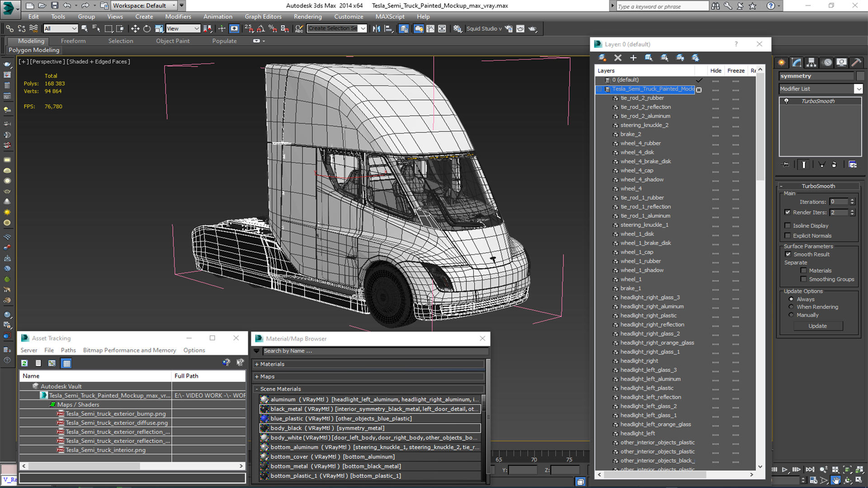Open Create Selection Set dropdown

click(x=363, y=28)
